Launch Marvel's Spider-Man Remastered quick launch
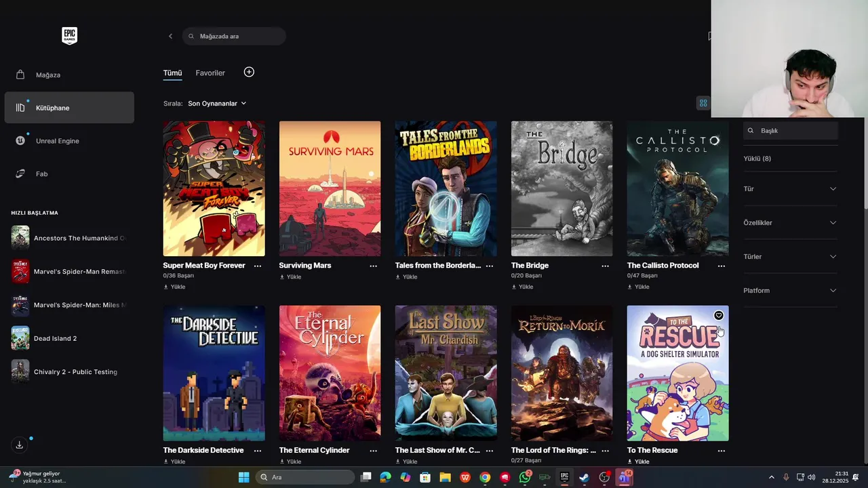Screen dimensions: 868x488 69,271
